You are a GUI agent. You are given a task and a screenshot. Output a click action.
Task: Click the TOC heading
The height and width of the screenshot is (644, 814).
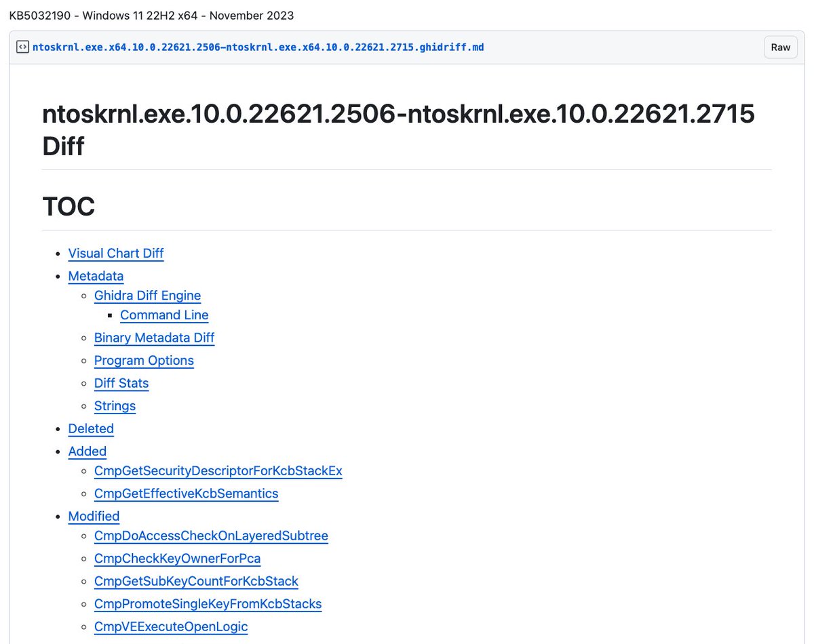tap(69, 207)
